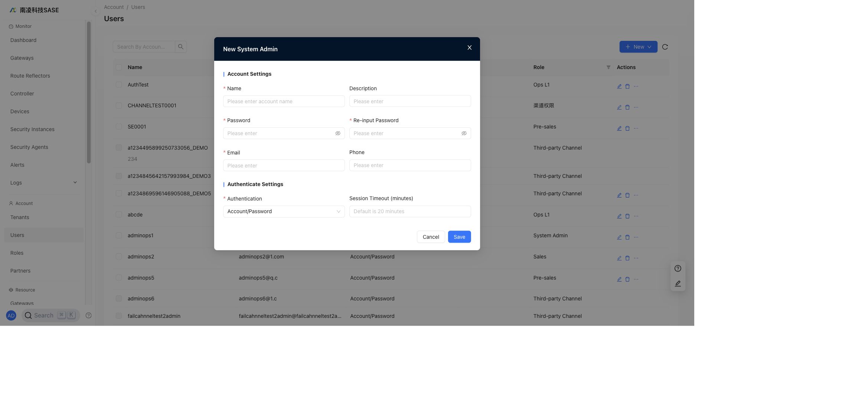This screenshot has height=407, width=868.
Task: Collapse the sidebar with chevron
Action: click(95, 11)
